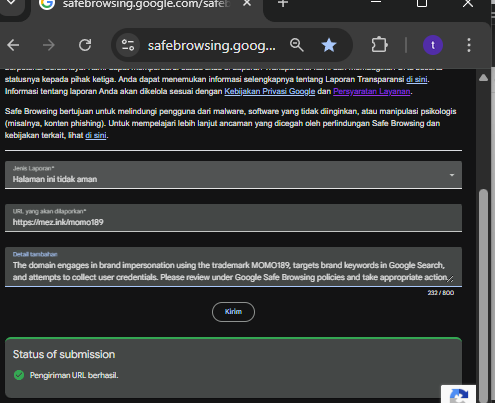The width and height of the screenshot is (495, 403).
Task: Open Laporan Transparansi di sini link
Action: (417, 79)
